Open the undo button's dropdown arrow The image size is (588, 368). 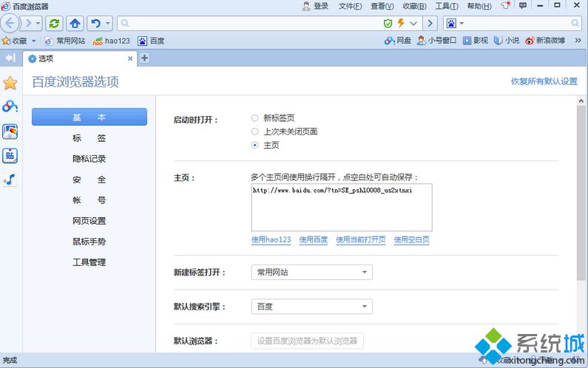pos(108,24)
